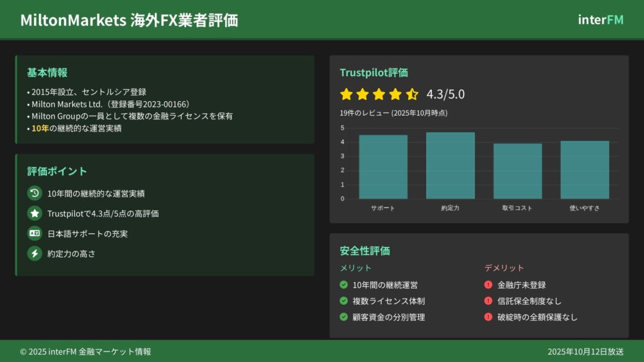This screenshot has height=362, width=644.
Task: Select the 約定力 bar in the chart
Action: point(450,166)
